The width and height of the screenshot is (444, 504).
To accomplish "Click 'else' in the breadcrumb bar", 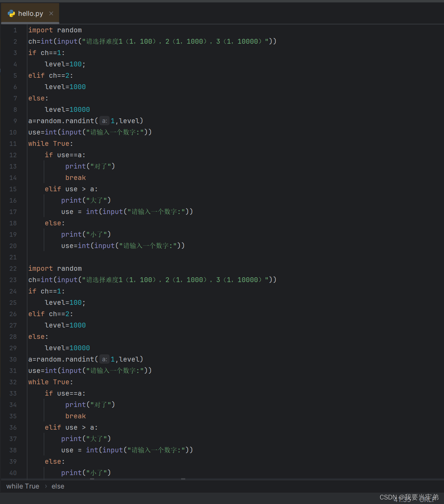I will 58,486.
